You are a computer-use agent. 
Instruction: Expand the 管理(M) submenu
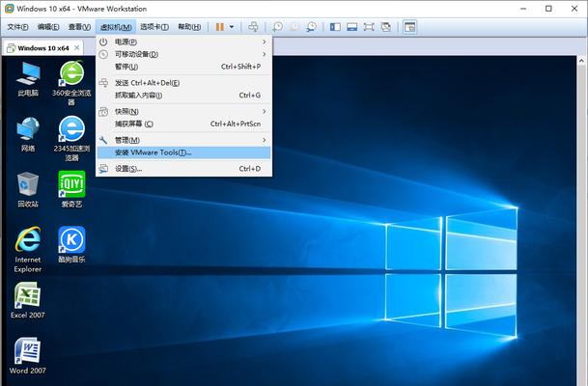pyautogui.click(x=183, y=140)
